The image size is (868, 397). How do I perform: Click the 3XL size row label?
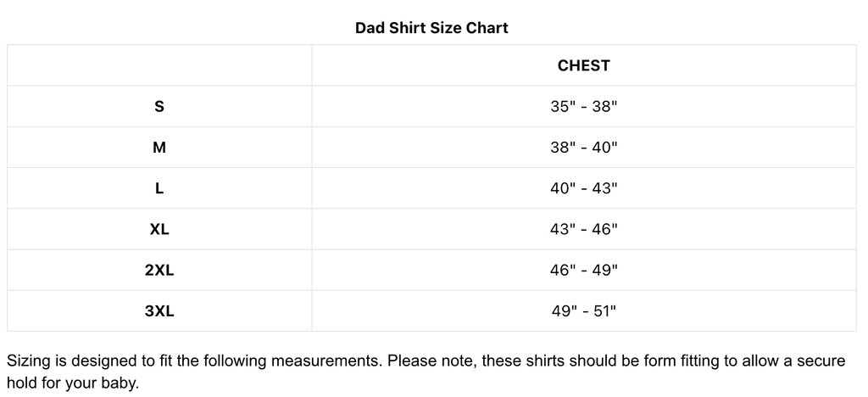click(x=159, y=311)
